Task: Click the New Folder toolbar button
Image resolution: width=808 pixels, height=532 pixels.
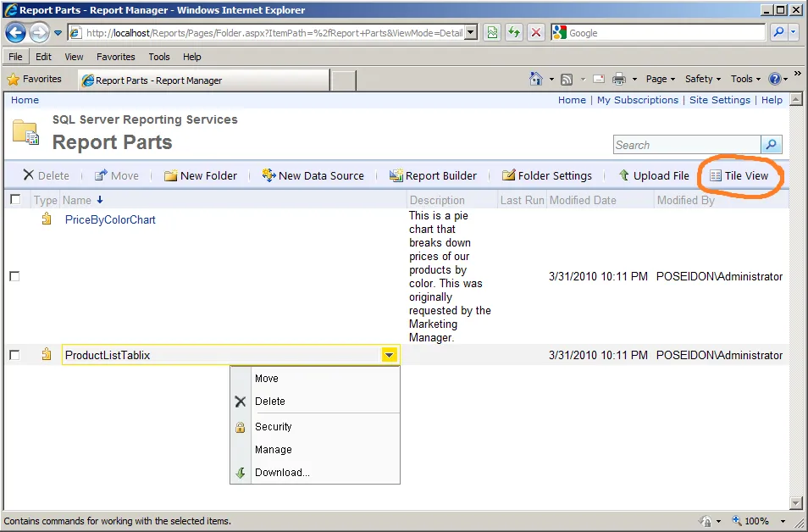Action: coord(201,176)
